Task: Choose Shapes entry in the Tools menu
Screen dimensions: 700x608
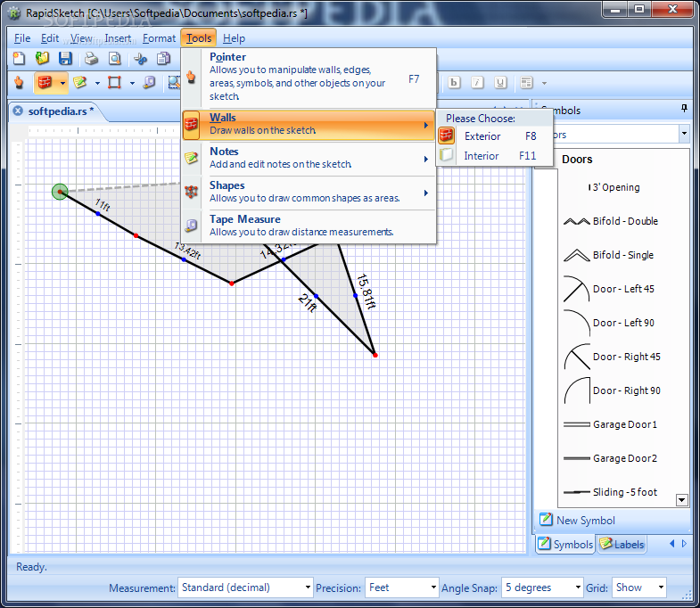Action: (x=309, y=192)
